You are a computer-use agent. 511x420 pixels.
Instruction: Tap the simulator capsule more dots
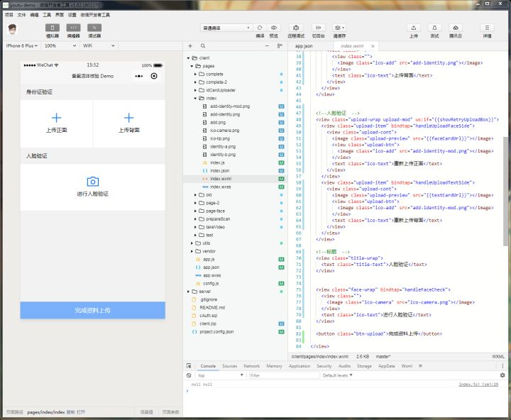(x=139, y=76)
